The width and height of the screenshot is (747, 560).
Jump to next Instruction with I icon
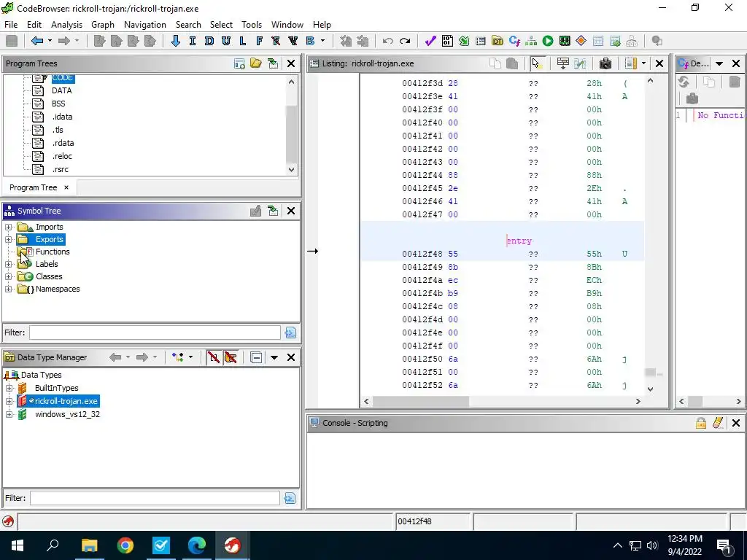[192, 41]
